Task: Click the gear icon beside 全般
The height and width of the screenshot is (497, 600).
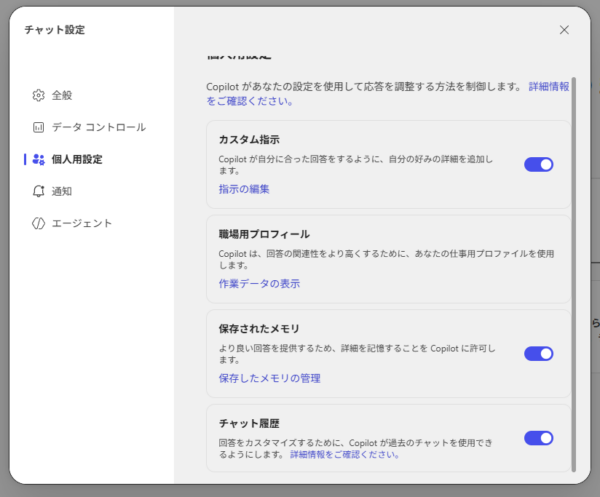Action: point(38,95)
